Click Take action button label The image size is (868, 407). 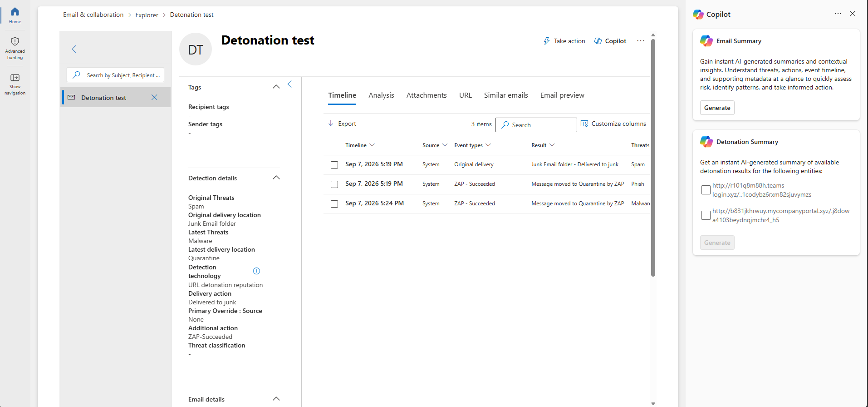click(569, 41)
